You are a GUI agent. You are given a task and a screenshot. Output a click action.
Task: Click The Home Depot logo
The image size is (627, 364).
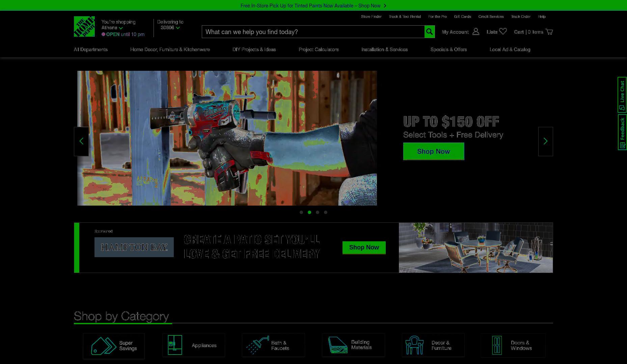(x=84, y=26)
